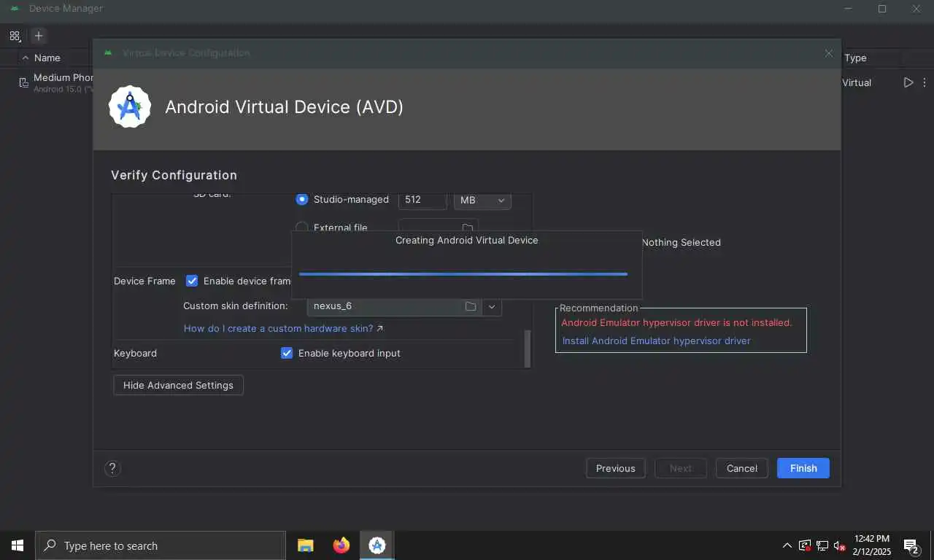934x560 pixels.
Task: Open File Explorer from taskbar
Action: click(x=305, y=545)
